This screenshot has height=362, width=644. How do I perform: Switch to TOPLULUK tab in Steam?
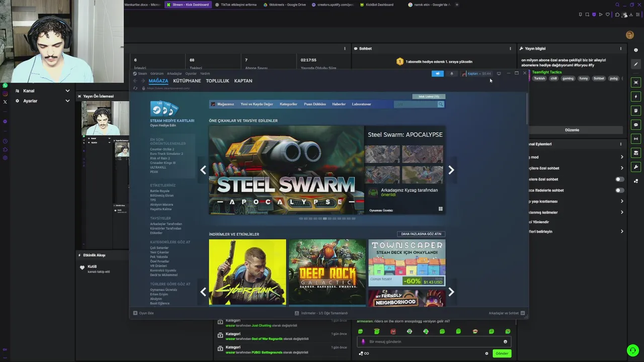point(217,81)
